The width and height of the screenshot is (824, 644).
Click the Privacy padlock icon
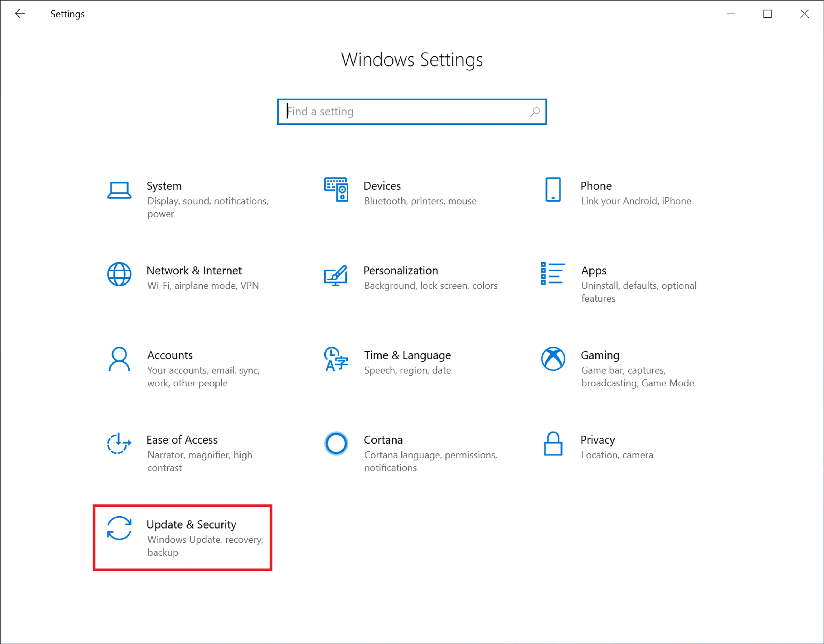tap(553, 444)
